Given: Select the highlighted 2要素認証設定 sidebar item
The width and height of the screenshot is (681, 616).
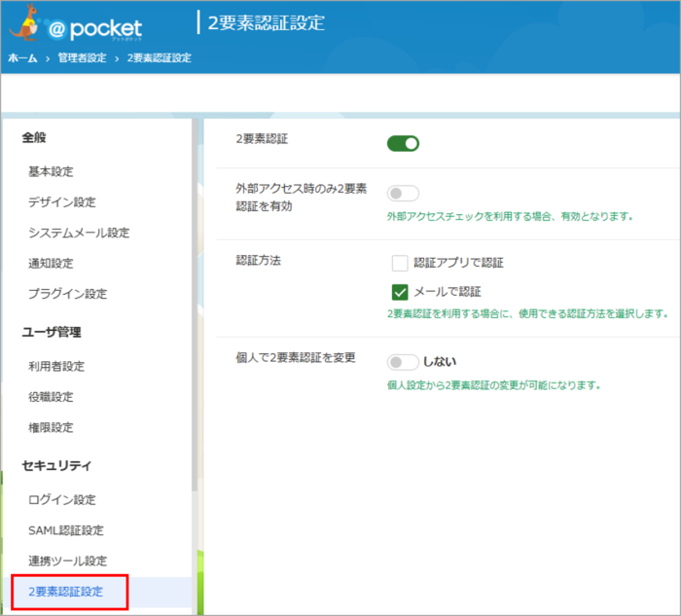Looking at the screenshot, I should (x=65, y=592).
